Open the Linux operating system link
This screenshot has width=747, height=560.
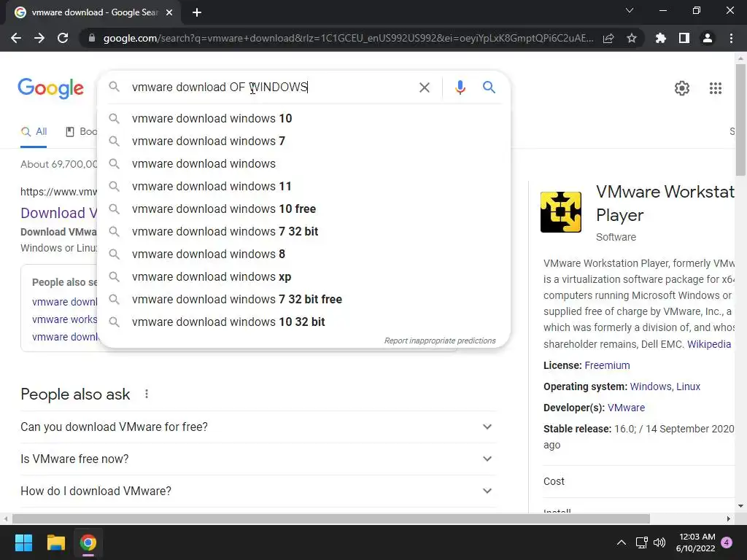[x=689, y=386]
